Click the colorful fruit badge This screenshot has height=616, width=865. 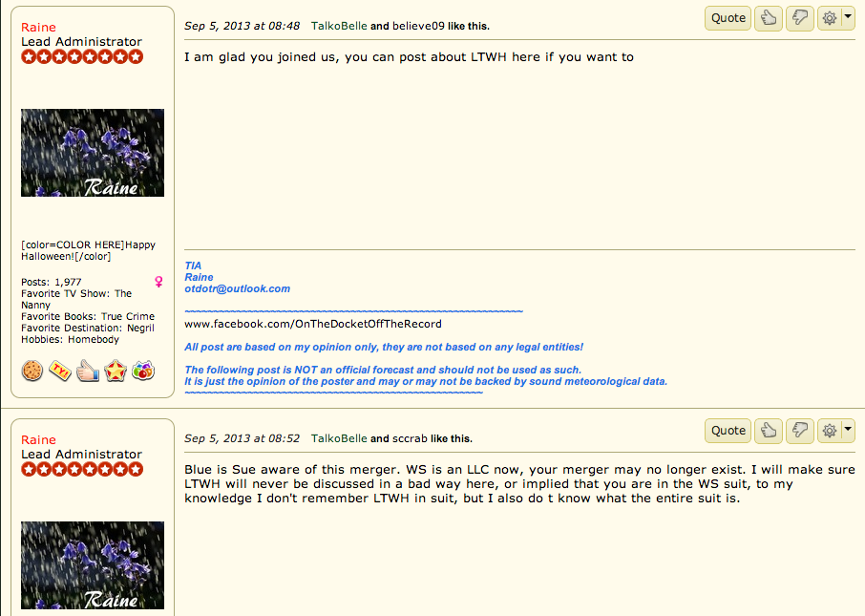[x=143, y=371]
